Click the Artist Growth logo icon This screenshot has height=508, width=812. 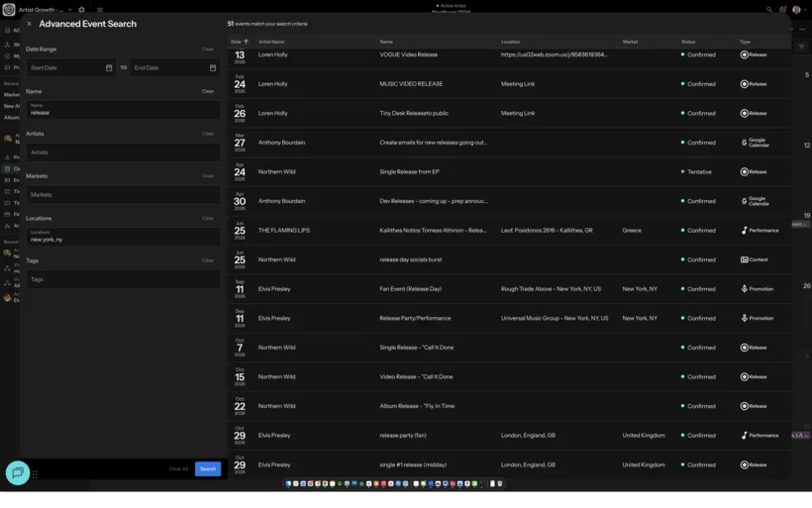9,9
